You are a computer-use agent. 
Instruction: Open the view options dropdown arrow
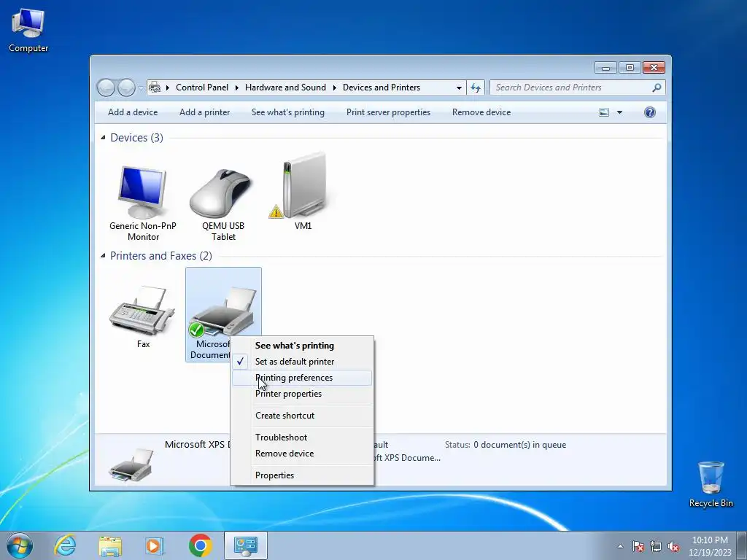click(620, 112)
